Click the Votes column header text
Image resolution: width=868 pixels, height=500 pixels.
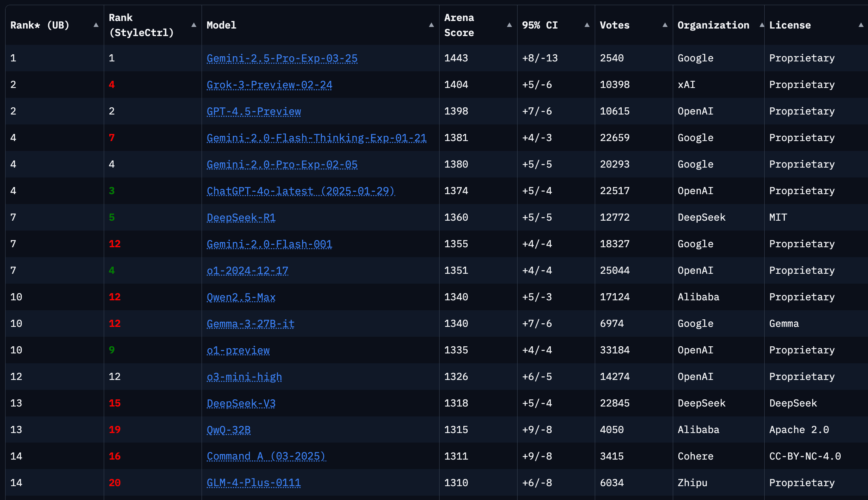tap(615, 25)
